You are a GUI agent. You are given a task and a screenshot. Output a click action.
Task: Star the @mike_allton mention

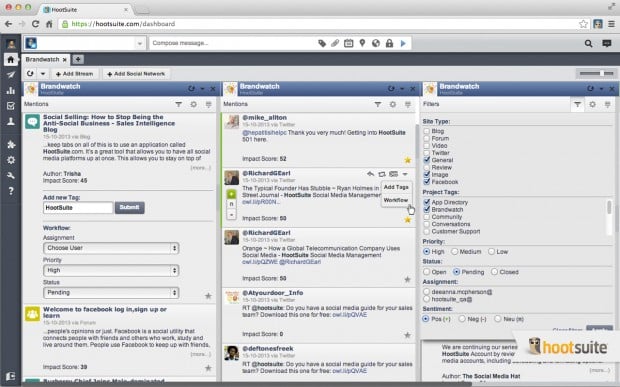408,160
